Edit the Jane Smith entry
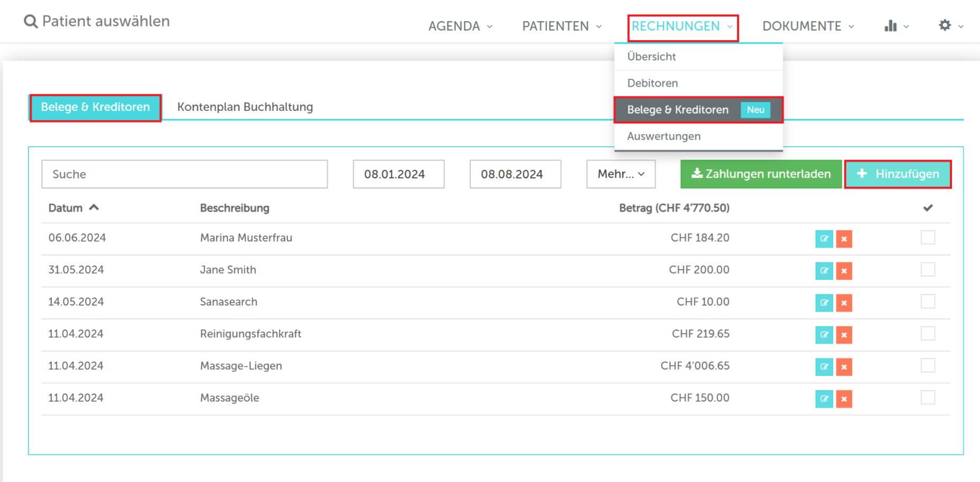980x482 pixels. [x=824, y=271]
